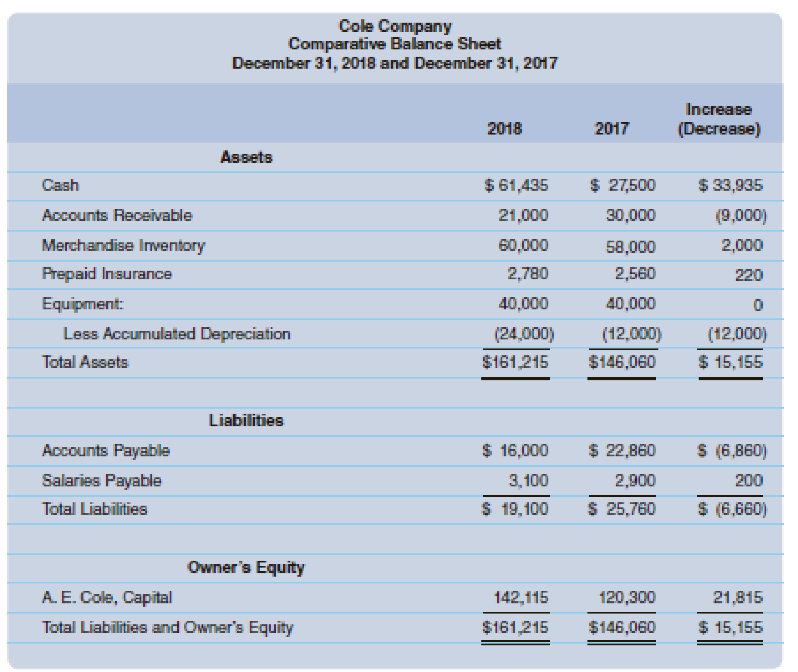
Task: Select the 'Salaries Payable' row label
Action: [x=102, y=481]
